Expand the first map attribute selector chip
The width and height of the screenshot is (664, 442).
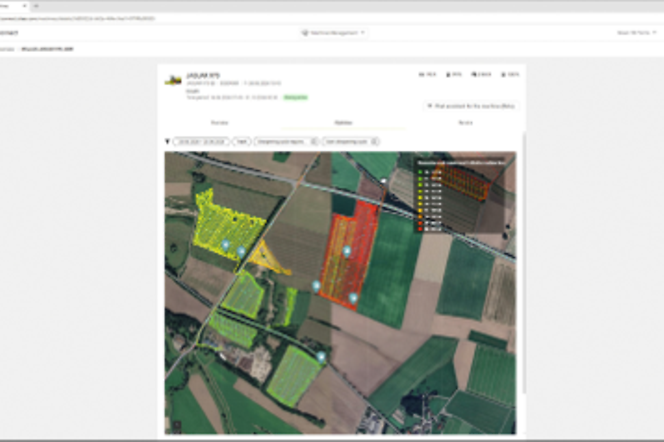coord(286,141)
